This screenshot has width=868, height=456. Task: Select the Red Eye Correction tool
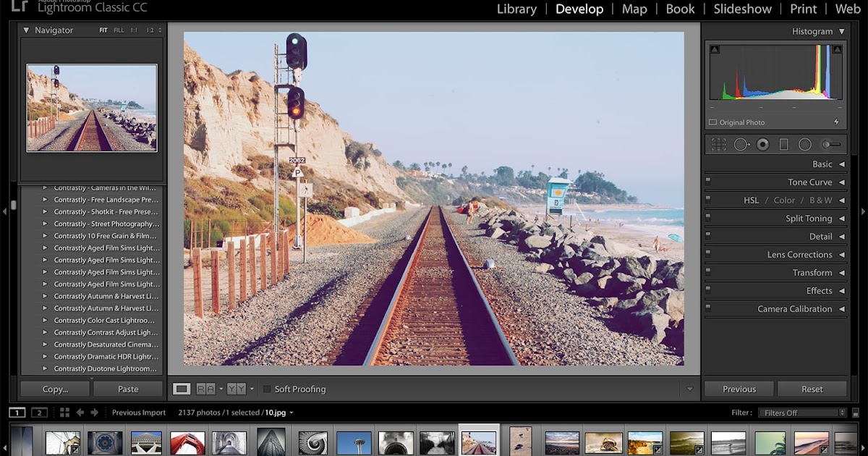tap(762, 145)
